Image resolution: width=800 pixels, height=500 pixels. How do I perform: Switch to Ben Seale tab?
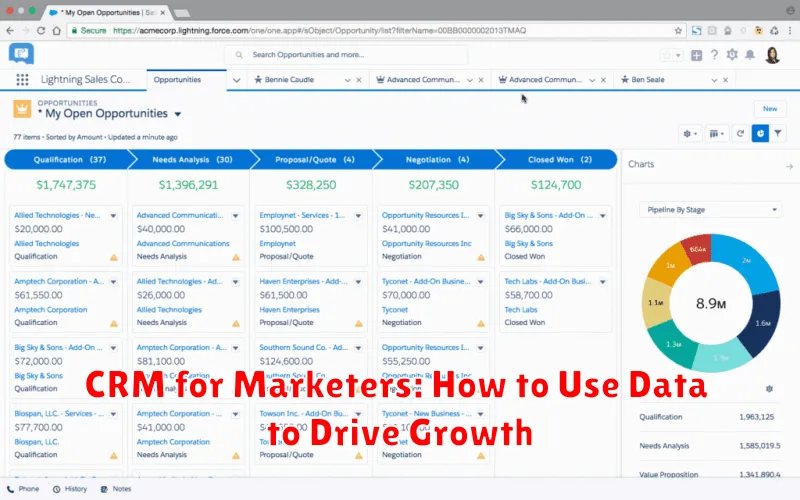(x=648, y=80)
